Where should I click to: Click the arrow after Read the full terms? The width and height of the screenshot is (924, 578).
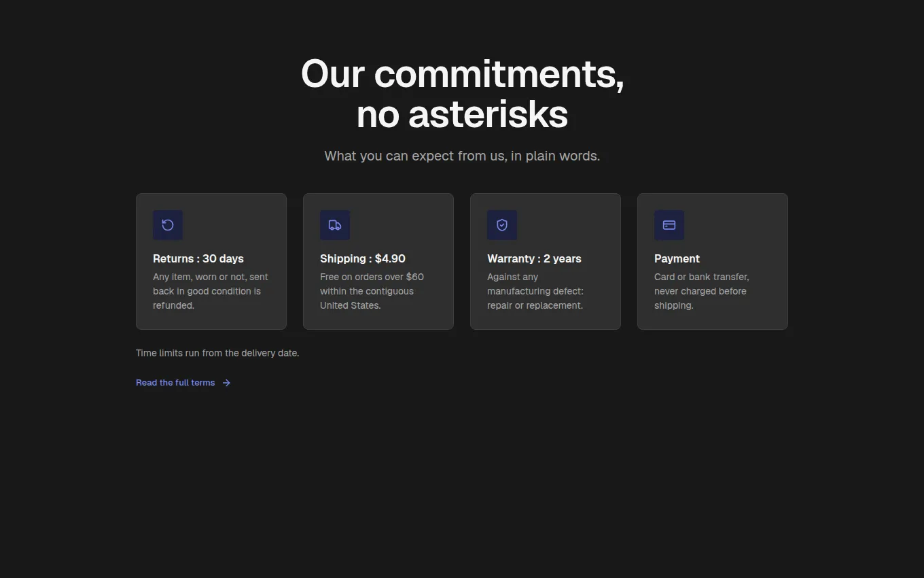(226, 383)
